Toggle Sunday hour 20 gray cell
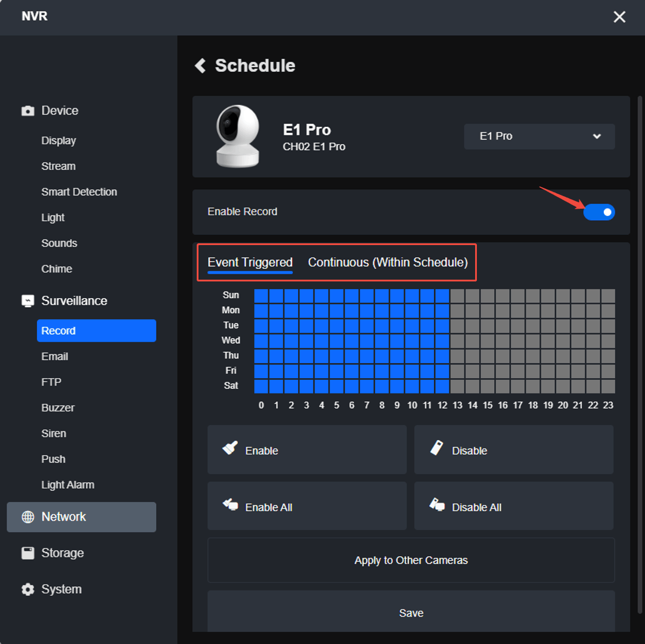Screen dimensions: 645x644 [563, 295]
